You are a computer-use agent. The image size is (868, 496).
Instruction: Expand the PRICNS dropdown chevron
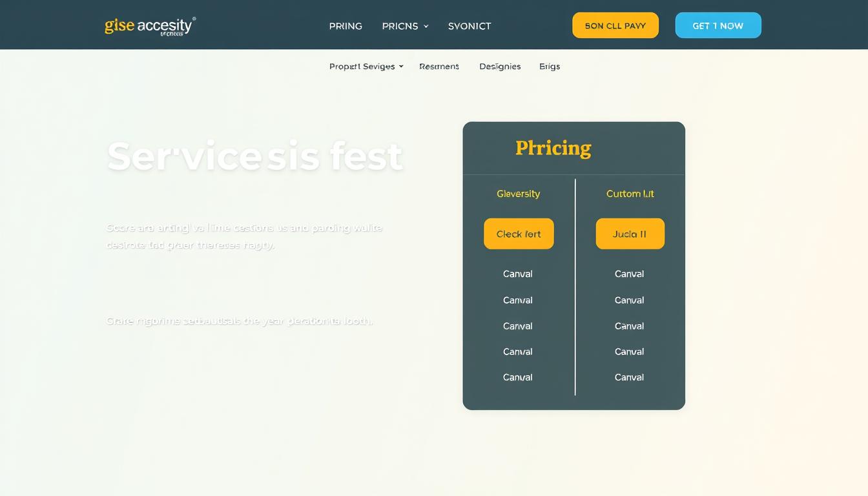click(x=426, y=26)
